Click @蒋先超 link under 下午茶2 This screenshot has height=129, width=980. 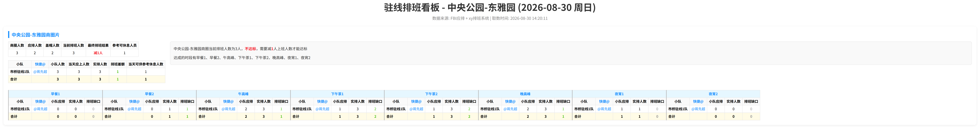416,109
